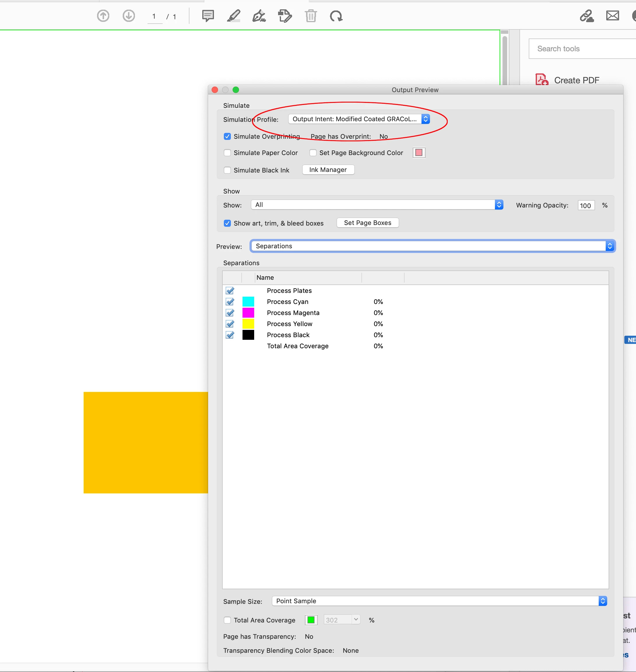Viewport: 636px width, 672px height.
Task: Click the sign document pen icon
Action: [x=259, y=16]
